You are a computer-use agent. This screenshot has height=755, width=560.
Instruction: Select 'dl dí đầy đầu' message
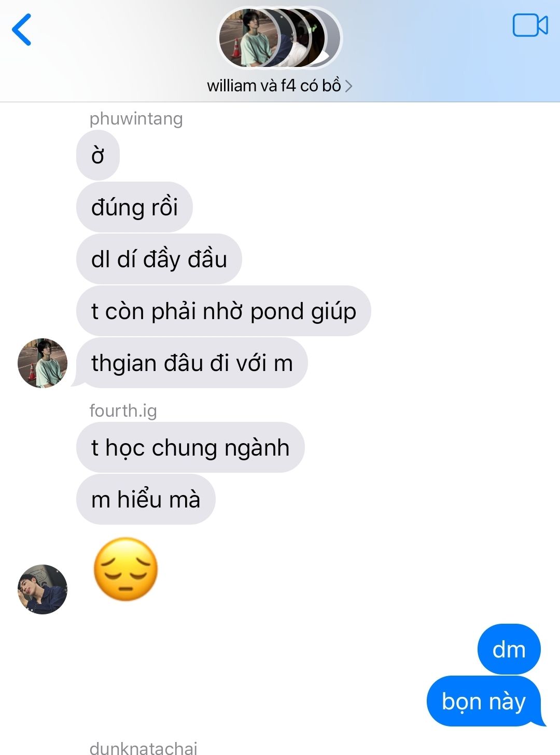tap(159, 259)
